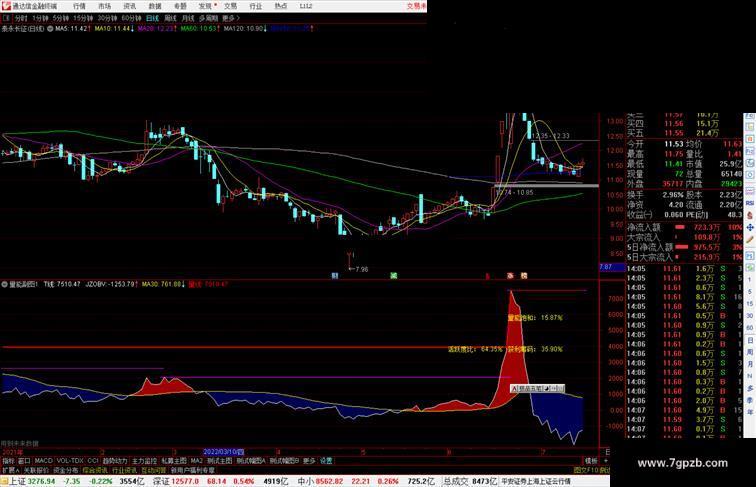Viewport: 756px width, 487px height.
Task: Select the MA2 indicator tab
Action: (196, 461)
